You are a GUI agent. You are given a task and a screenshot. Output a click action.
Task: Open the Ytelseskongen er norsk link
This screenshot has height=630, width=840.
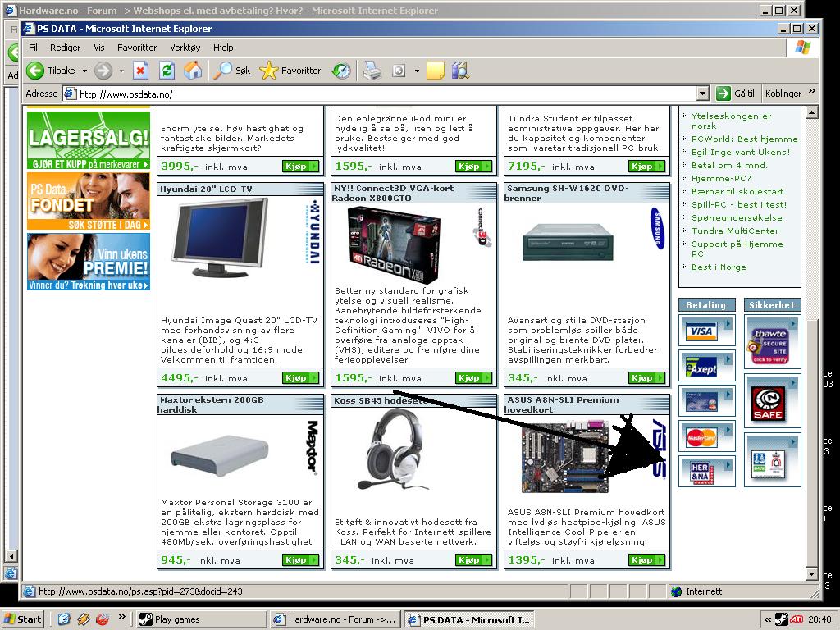tap(731, 121)
